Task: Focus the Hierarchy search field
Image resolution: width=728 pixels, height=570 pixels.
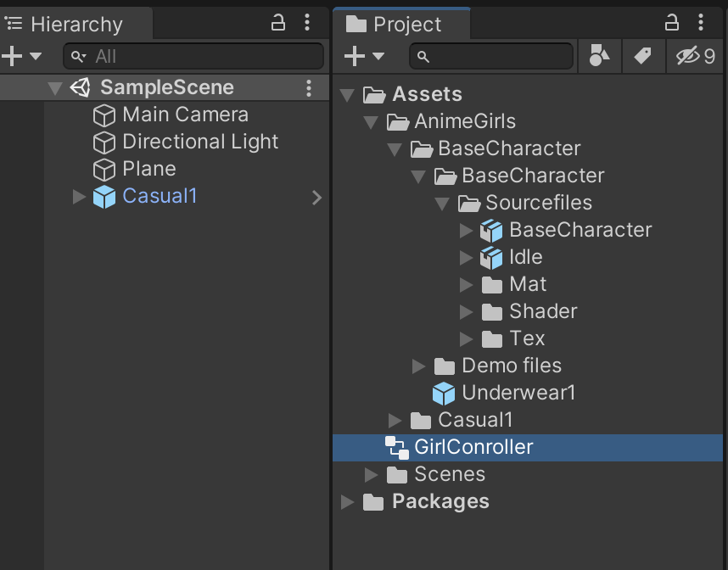Action: [x=193, y=56]
